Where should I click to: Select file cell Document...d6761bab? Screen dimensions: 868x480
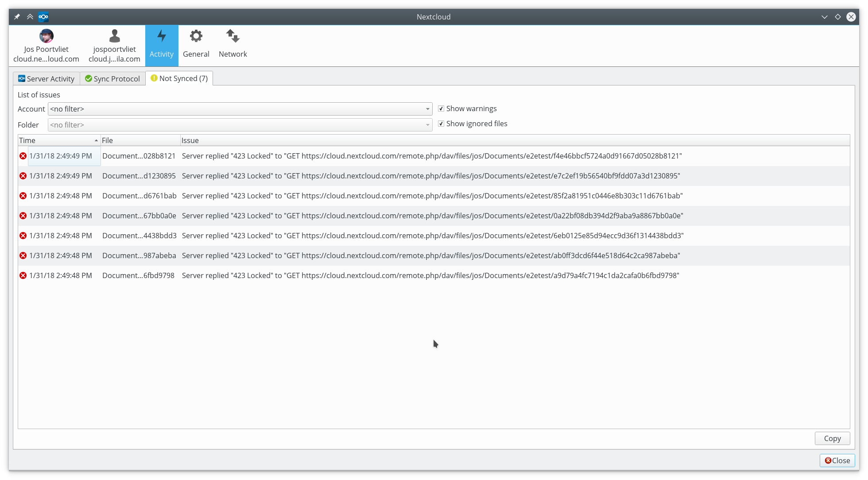[139, 196]
